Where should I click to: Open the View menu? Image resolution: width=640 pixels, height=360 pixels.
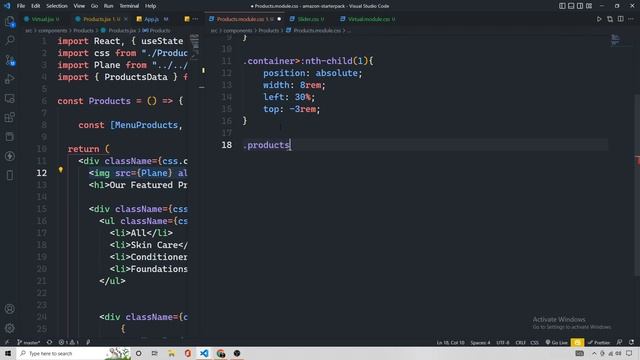79,6
